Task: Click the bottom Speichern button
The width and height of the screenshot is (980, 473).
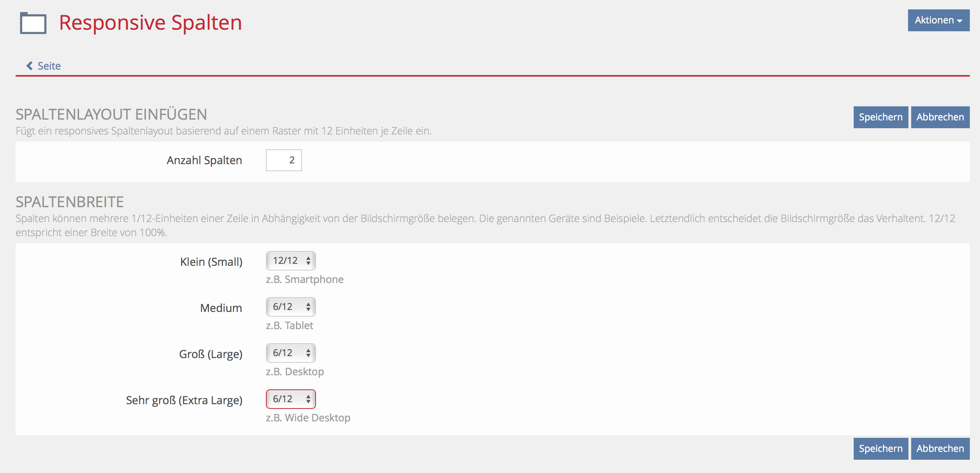Action: click(880, 449)
